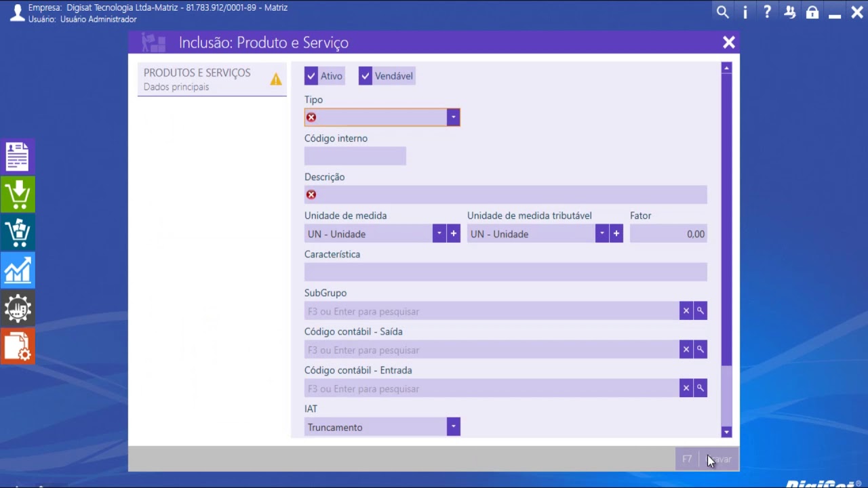Expand the Unidade de medida dropdown arrow
The width and height of the screenshot is (868, 488).
pyautogui.click(x=439, y=234)
